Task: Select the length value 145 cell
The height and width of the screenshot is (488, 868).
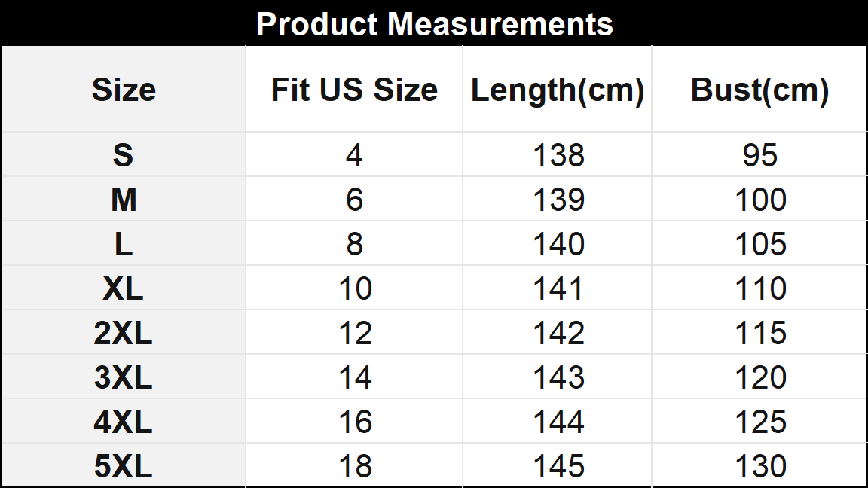Action: (x=558, y=466)
